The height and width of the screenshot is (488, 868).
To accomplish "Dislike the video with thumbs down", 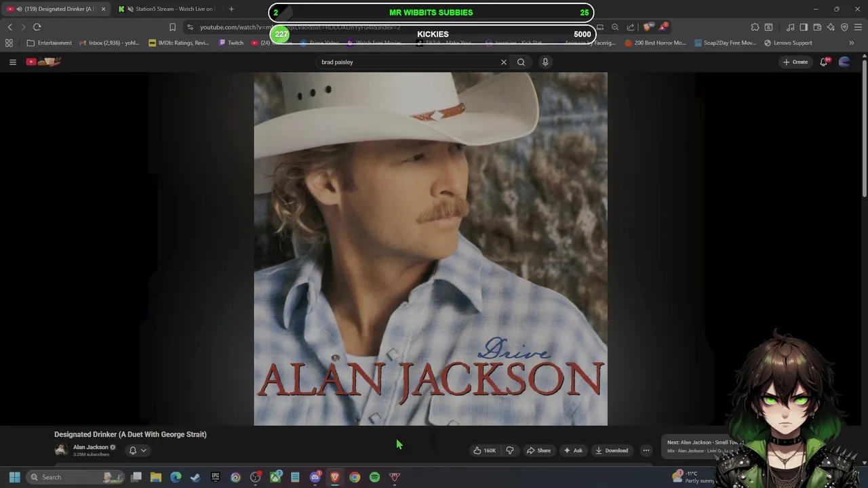I will pos(510,450).
